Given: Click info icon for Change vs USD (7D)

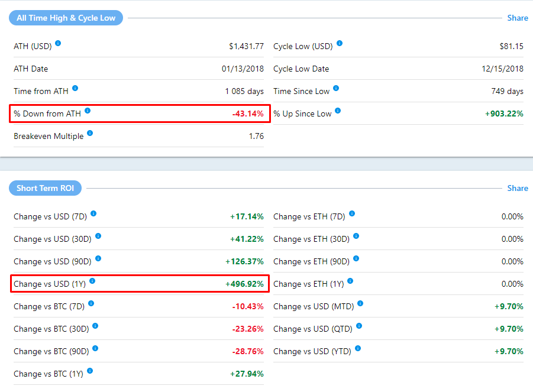Looking at the screenshot, I should (93, 214).
